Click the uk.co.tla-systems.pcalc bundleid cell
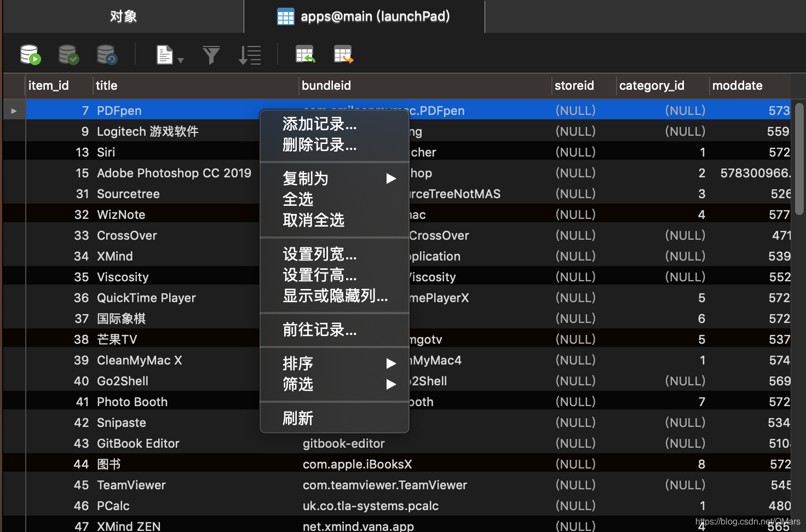806x532 pixels. [x=371, y=506]
